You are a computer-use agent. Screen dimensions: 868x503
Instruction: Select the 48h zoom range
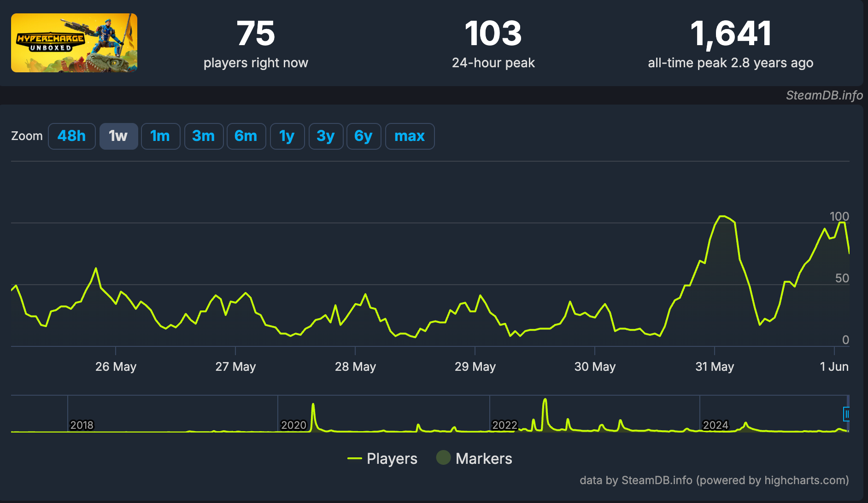[x=72, y=136]
